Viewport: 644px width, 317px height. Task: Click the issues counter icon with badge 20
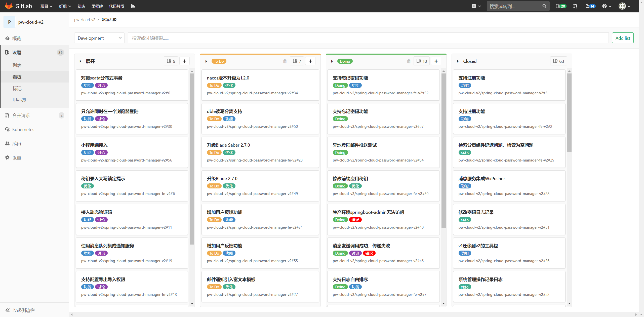(x=560, y=6)
